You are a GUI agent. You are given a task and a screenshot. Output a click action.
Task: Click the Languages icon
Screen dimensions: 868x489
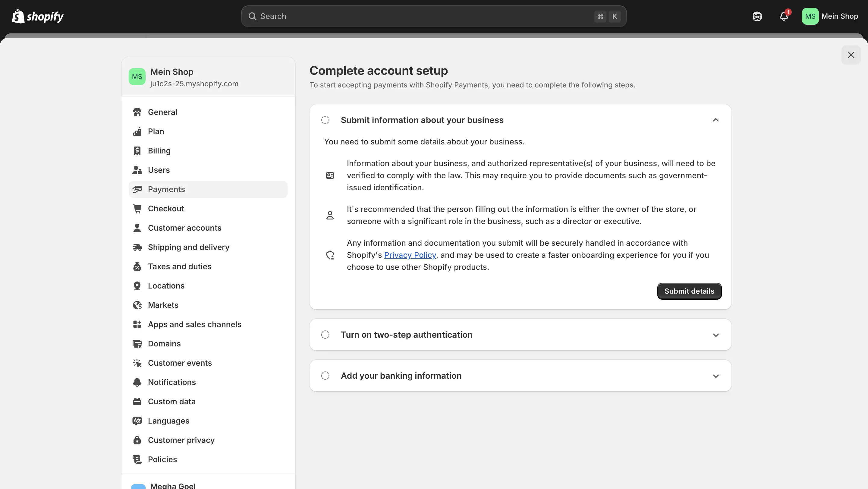pos(137,421)
